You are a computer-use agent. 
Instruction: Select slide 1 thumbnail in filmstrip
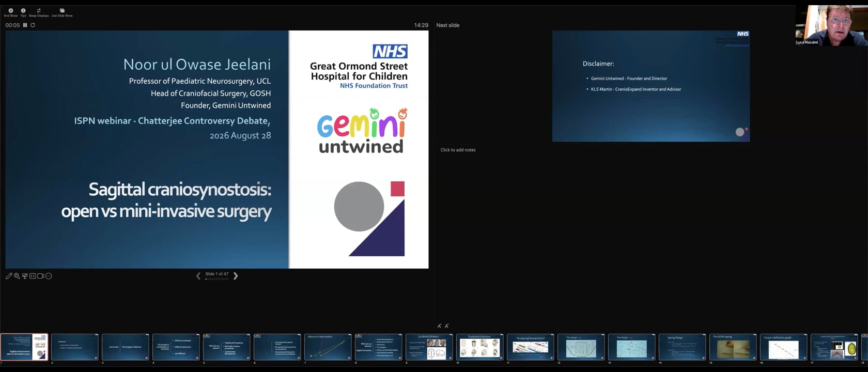tap(24, 347)
